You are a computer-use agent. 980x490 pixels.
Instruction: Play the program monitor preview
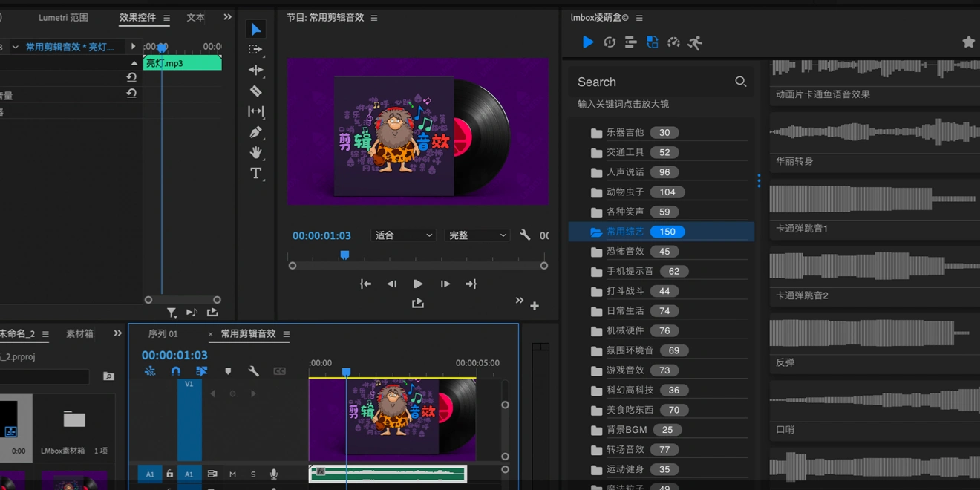coord(418,284)
